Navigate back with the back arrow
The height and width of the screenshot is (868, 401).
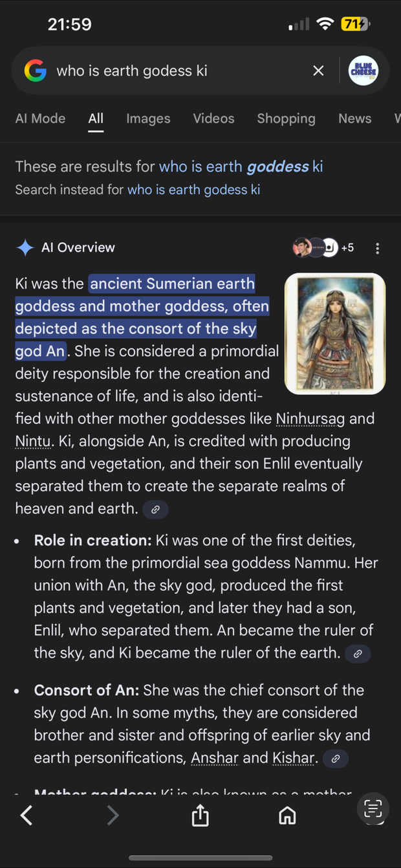27,815
